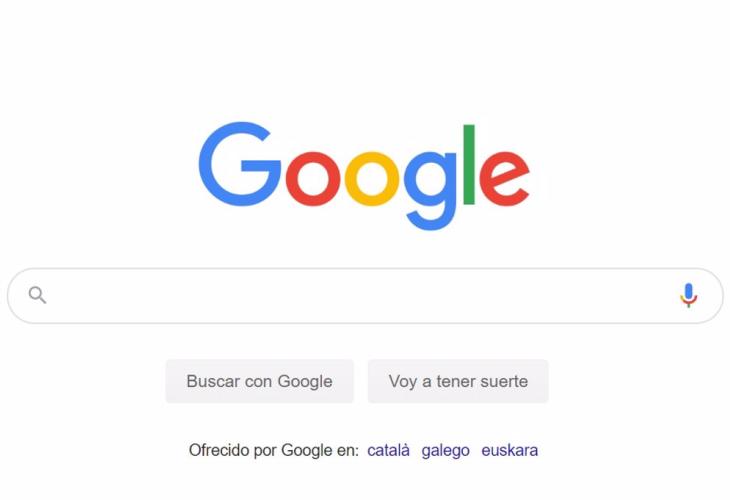Switch Google language to euskara

click(510, 450)
